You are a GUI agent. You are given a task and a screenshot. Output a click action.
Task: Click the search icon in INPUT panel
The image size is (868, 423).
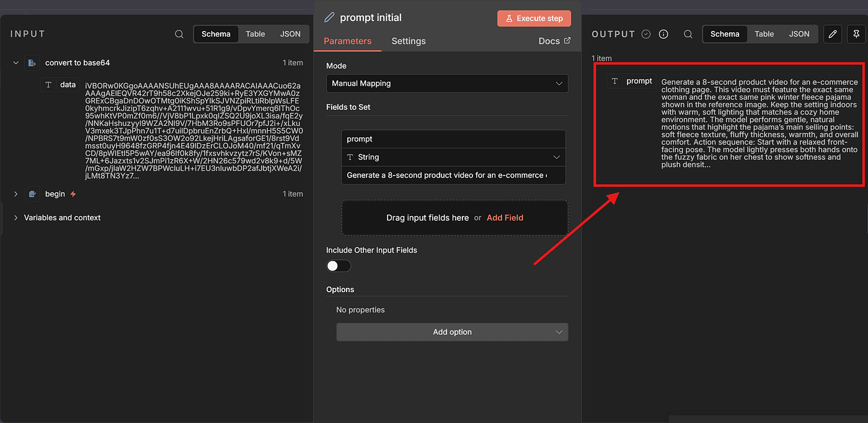point(179,34)
